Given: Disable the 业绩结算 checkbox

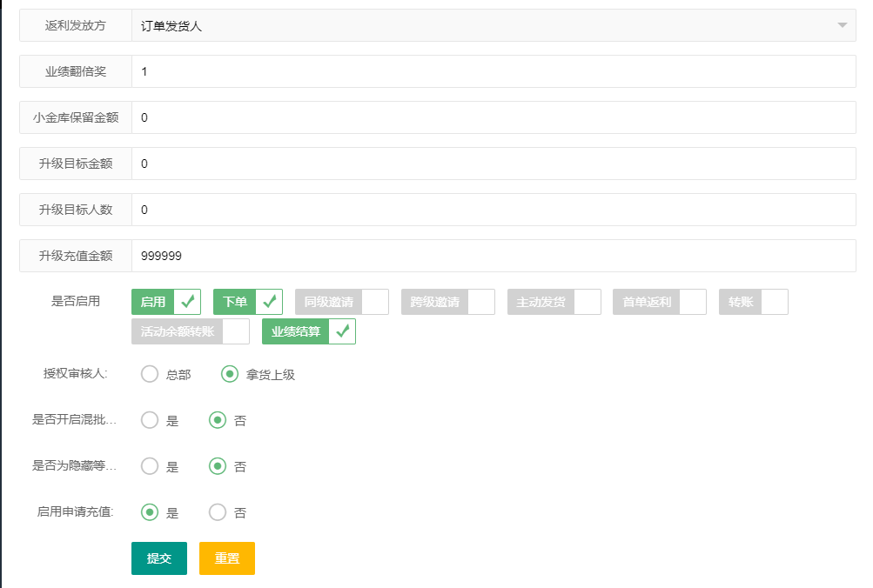Looking at the screenshot, I should tap(308, 331).
